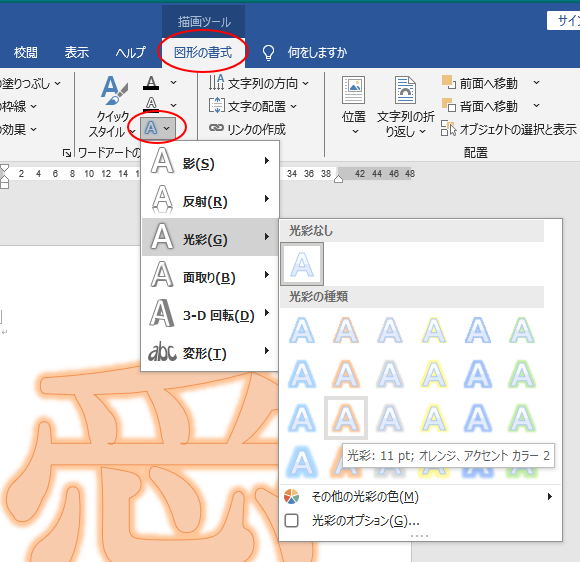Viewport: 580px width, 562px height.
Task: Open the 影(S) submenu
Action: pyautogui.click(x=210, y=161)
